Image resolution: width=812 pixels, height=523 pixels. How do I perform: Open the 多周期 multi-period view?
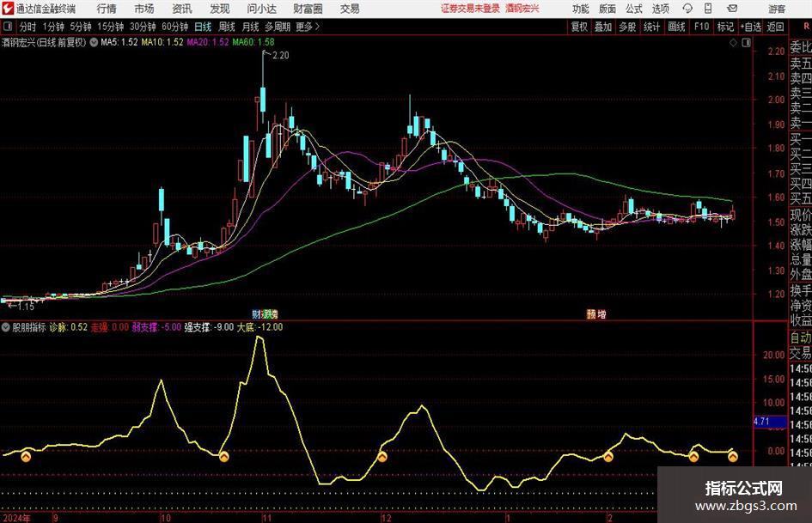[278, 26]
